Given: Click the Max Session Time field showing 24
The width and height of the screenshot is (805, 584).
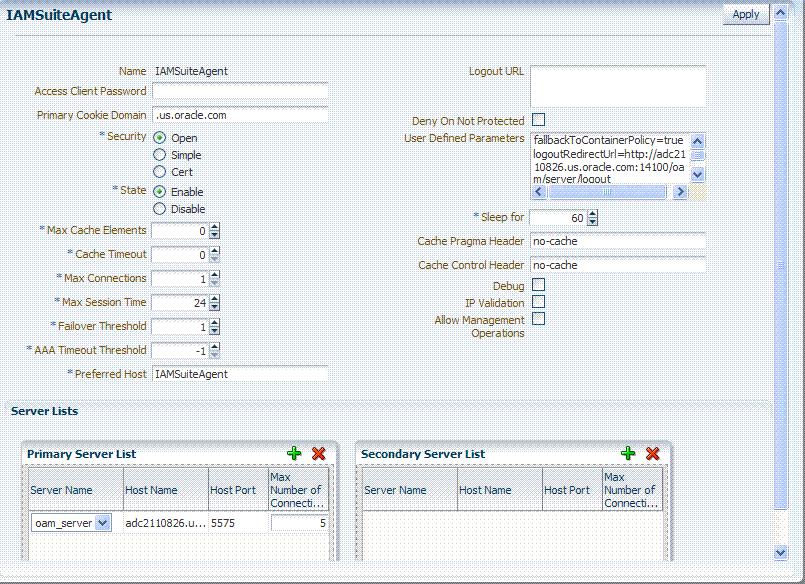Looking at the screenshot, I should click(x=180, y=303).
